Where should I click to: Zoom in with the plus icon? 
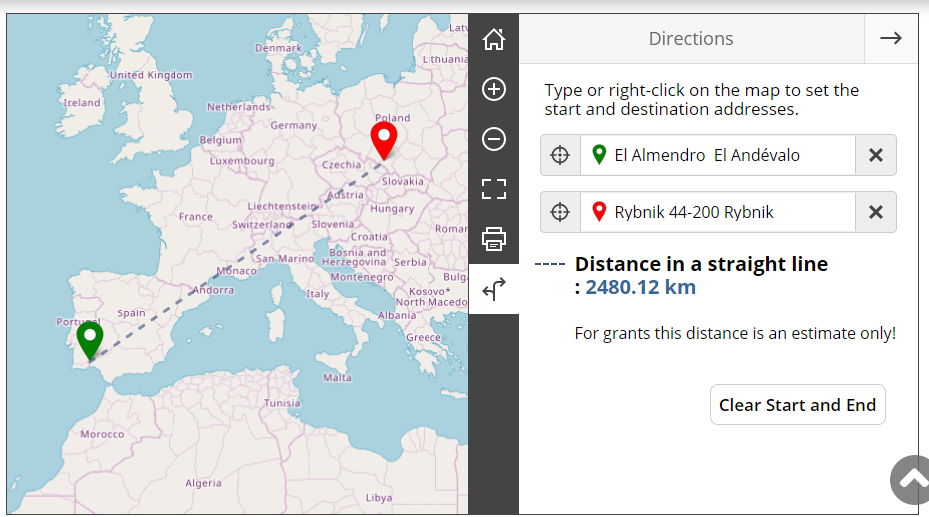point(494,89)
